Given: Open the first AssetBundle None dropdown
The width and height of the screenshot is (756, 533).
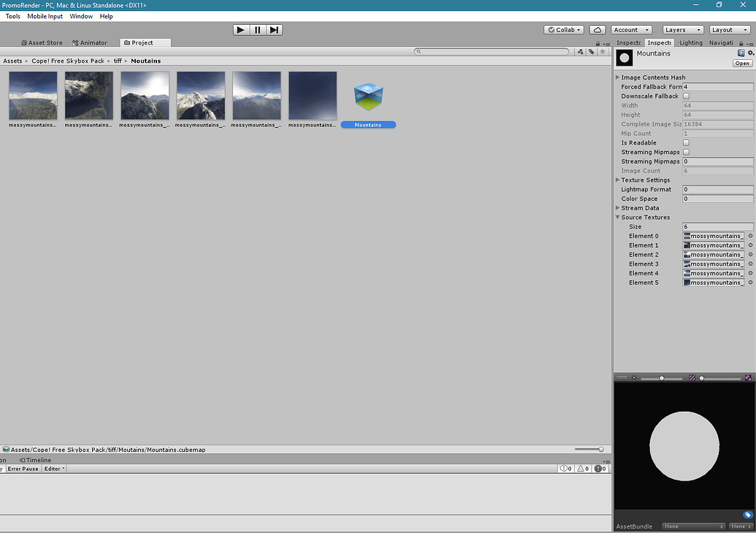Looking at the screenshot, I should pyautogui.click(x=692, y=526).
